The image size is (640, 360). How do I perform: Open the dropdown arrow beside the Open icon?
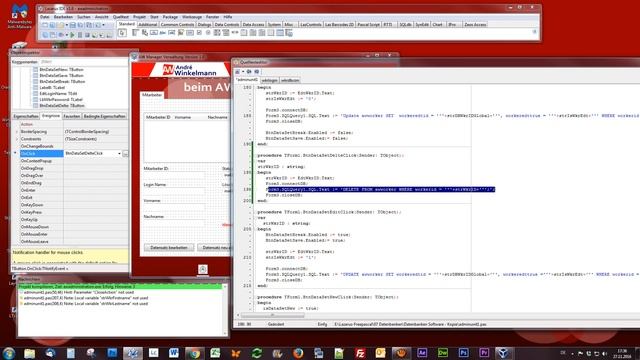tap(67, 25)
